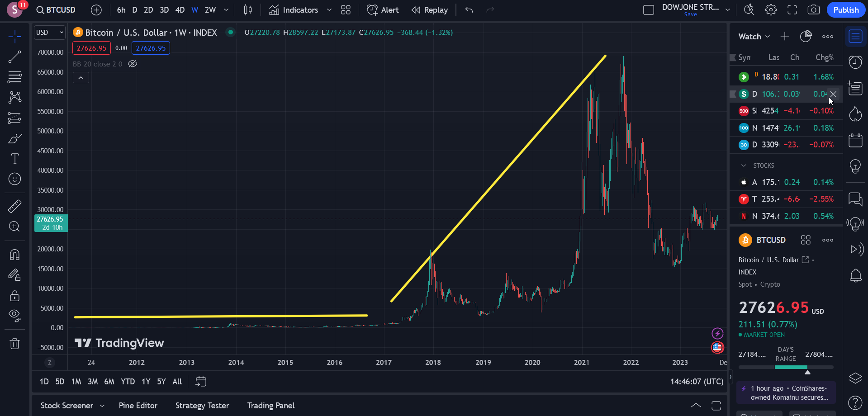
Task: Collapse the indicator legend arrow
Action: click(x=81, y=78)
